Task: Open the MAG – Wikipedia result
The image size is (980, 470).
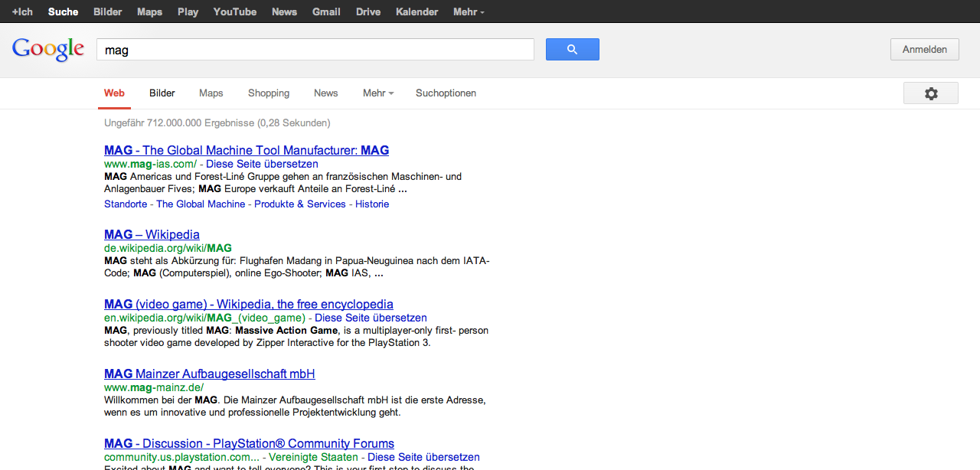Action: click(152, 235)
